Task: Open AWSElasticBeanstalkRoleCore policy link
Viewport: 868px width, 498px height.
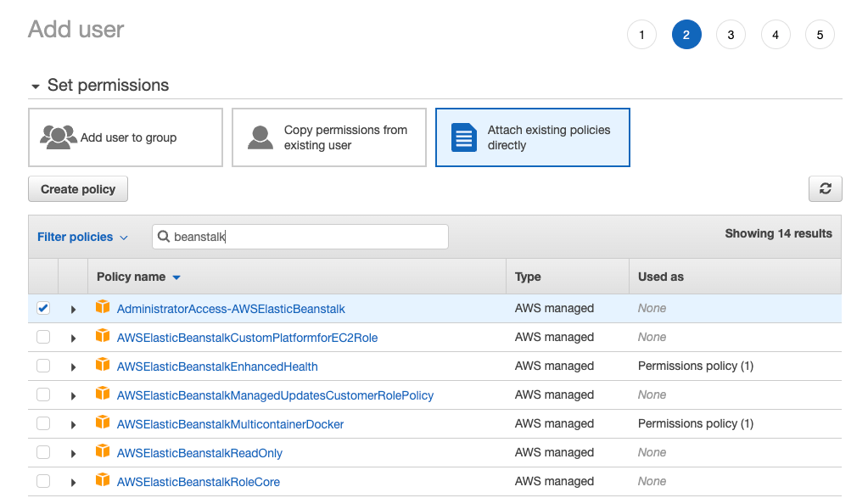Action: click(x=199, y=481)
